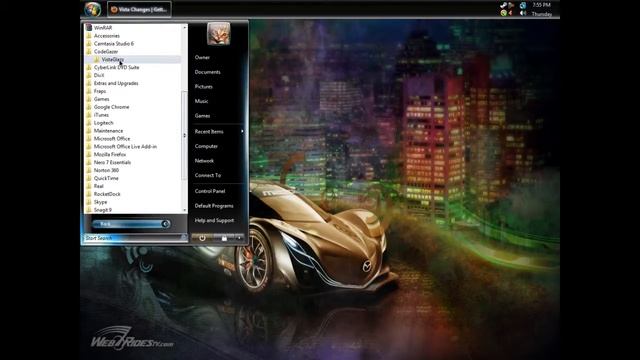Expand the Accessories folder
Viewport: 640px width, 360px height.
tap(107, 36)
